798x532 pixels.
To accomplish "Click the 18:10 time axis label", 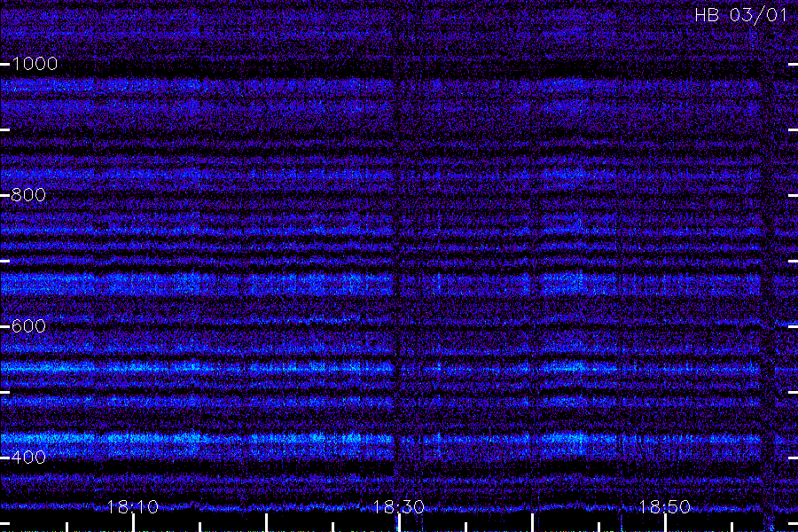I will point(133,506).
